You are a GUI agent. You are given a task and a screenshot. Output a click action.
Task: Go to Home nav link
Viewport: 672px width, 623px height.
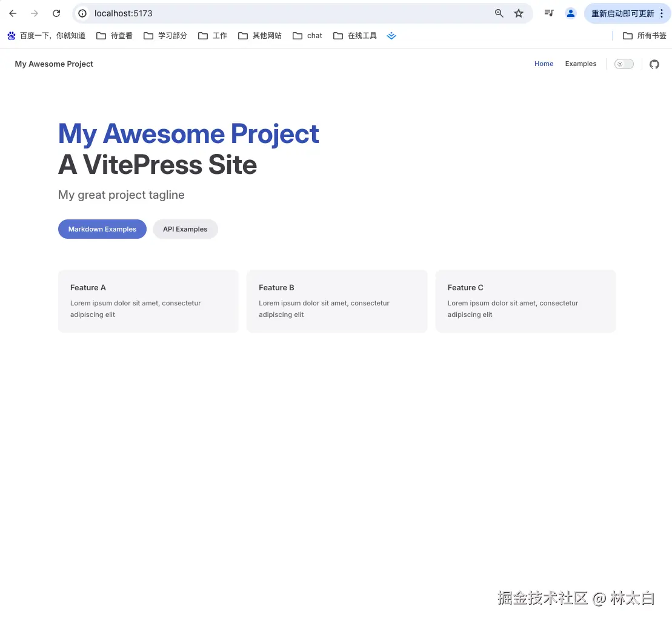point(544,64)
